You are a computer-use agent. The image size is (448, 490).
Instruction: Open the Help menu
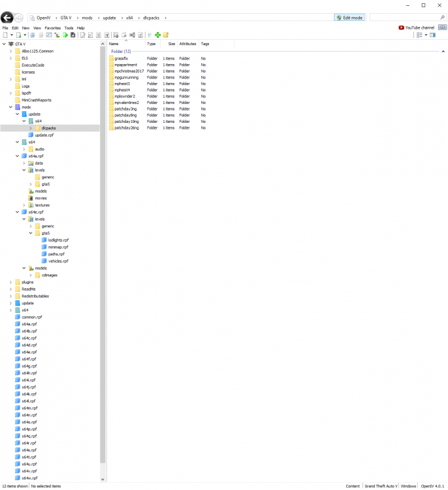click(x=80, y=28)
